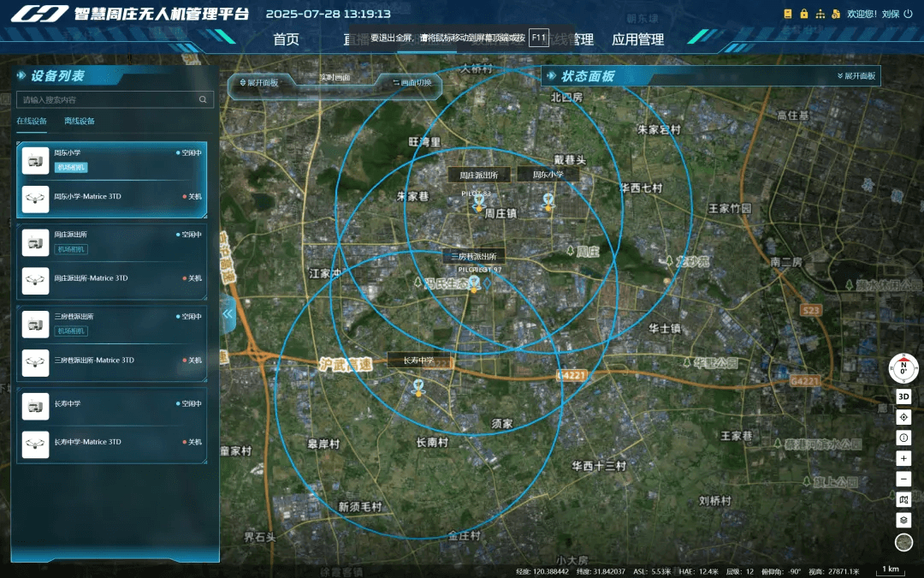Click the search magnifier in device list

pyautogui.click(x=203, y=99)
